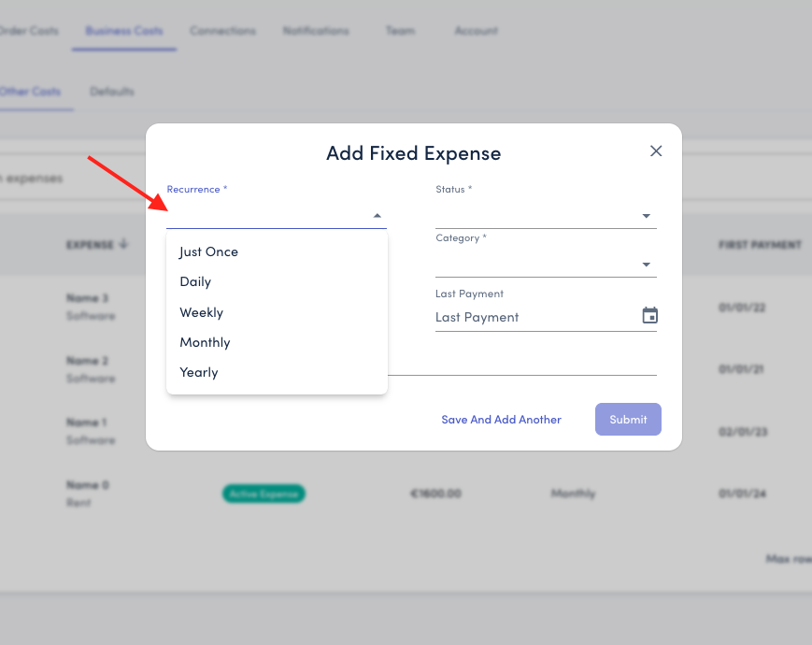This screenshot has width=812, height=645.
Task: Switch to the Business Costs tab
Action: pyautogui.click(x=124, y=31)
